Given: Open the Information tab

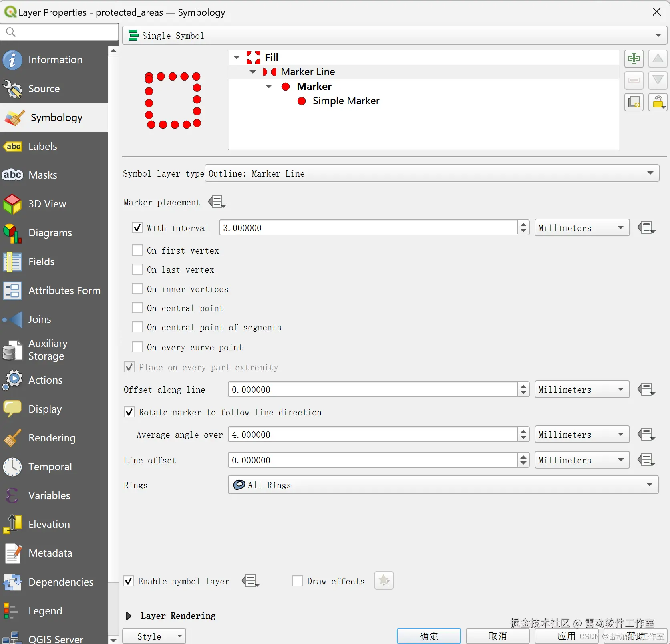Looking at the screenshot, I should click(x=54, y=60).
